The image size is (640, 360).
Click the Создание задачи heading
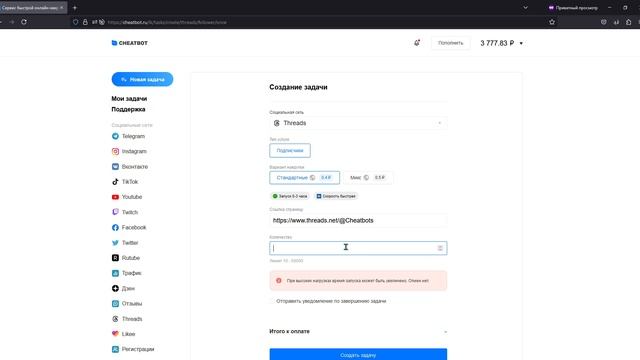pyautogui.click(x=298, y=87)
